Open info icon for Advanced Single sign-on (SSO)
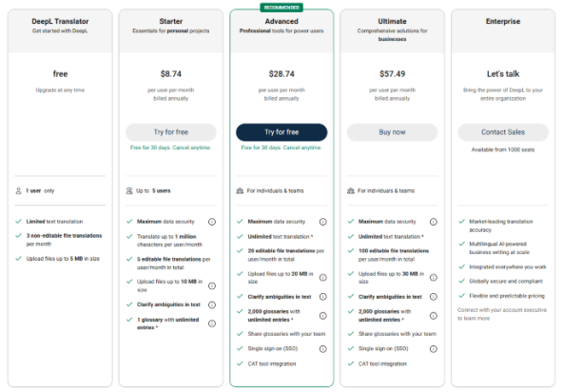This screenshot has width=563, height=392. tap(323, 349)
